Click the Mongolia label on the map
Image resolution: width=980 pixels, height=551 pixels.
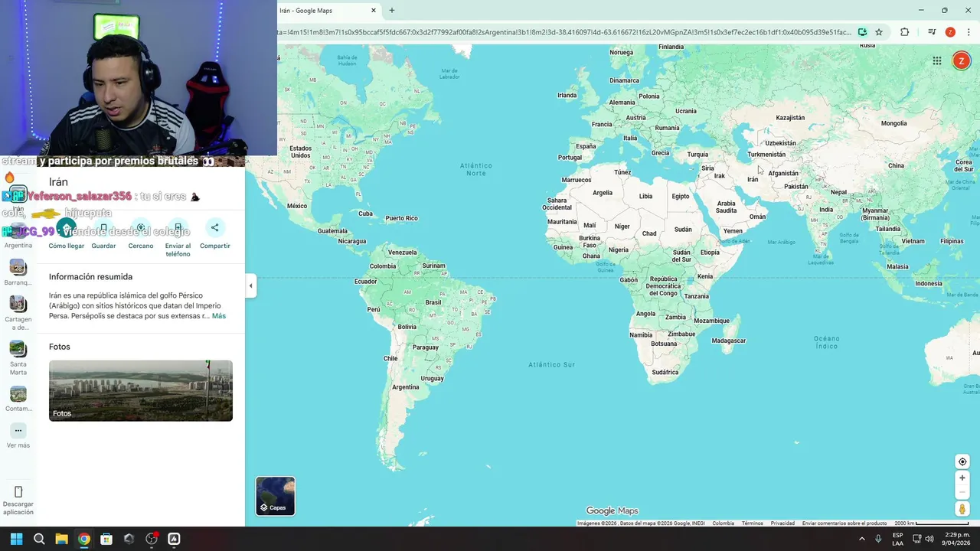coord(893,123)
